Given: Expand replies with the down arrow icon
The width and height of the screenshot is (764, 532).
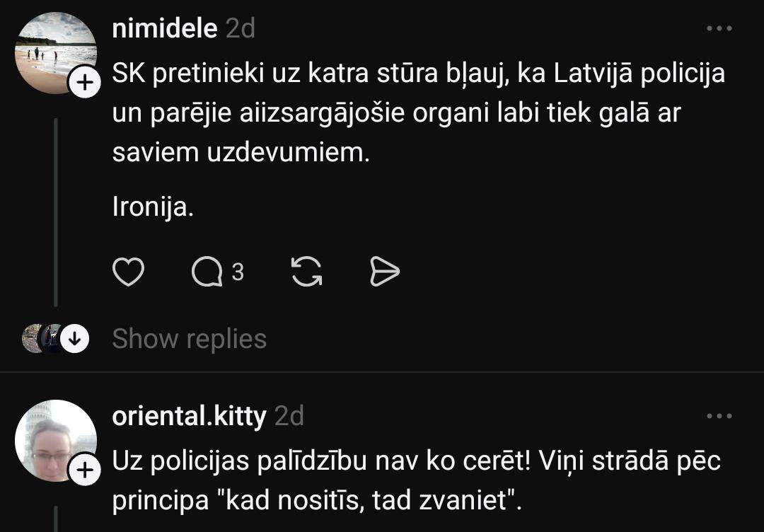Looking at the screenshot, I should pos(74,340).
